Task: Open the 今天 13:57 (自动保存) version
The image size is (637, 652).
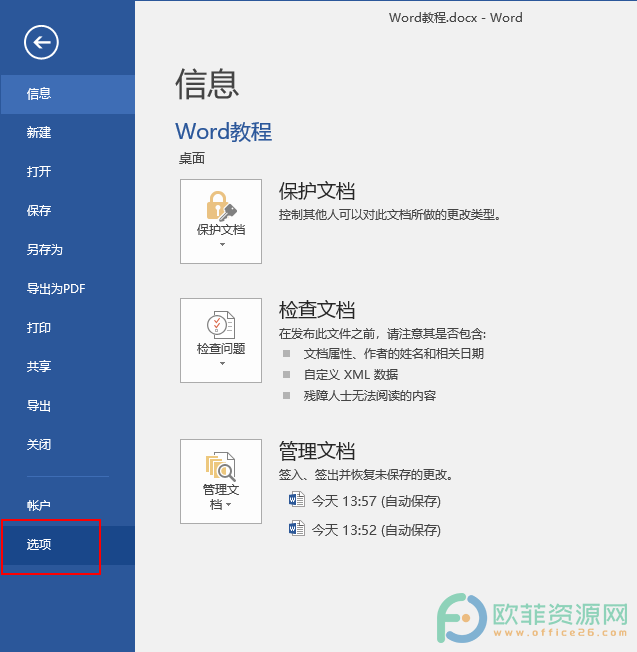Action: [x=376, y=501]
